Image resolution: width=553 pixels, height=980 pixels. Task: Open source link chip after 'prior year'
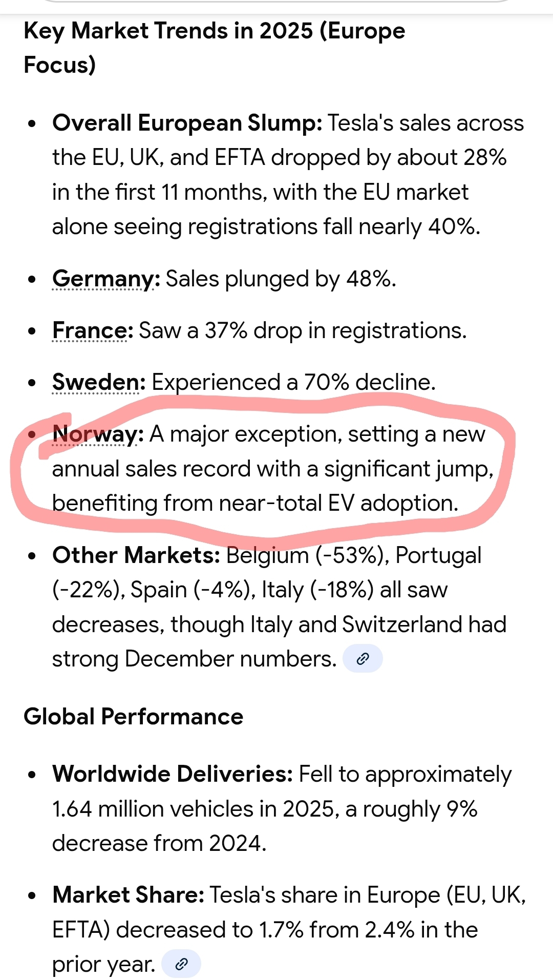click(181, 964)
